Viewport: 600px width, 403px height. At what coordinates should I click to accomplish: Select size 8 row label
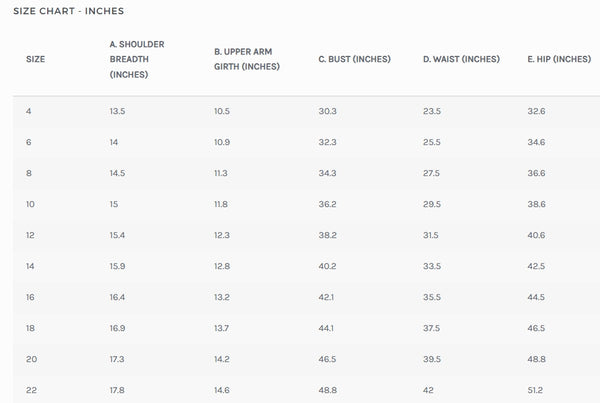29,173
